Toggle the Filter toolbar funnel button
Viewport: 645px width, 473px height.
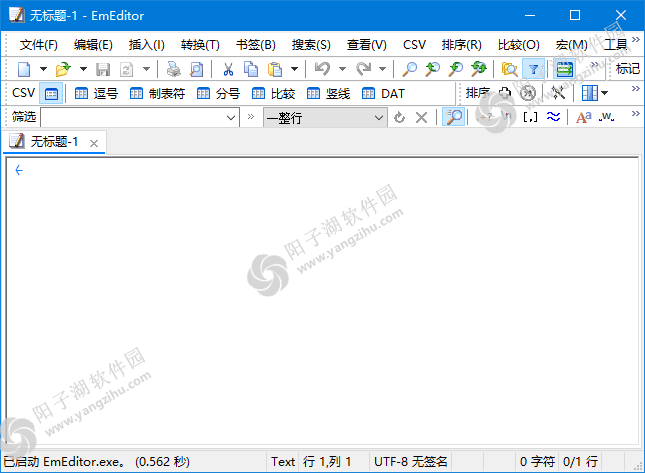click(533, 69)
